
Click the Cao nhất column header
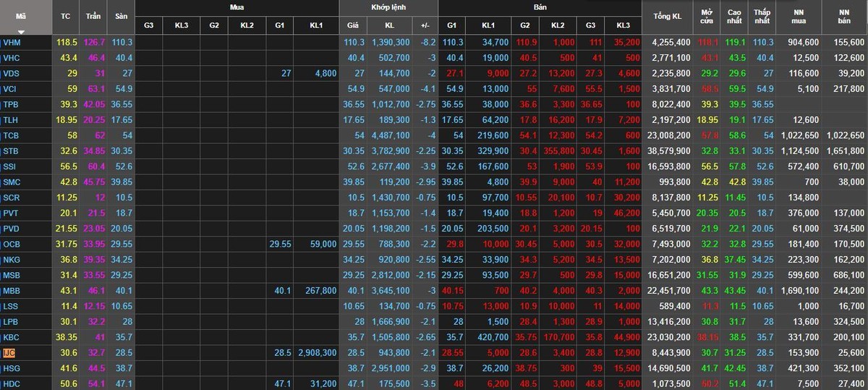tap(734, 15)
